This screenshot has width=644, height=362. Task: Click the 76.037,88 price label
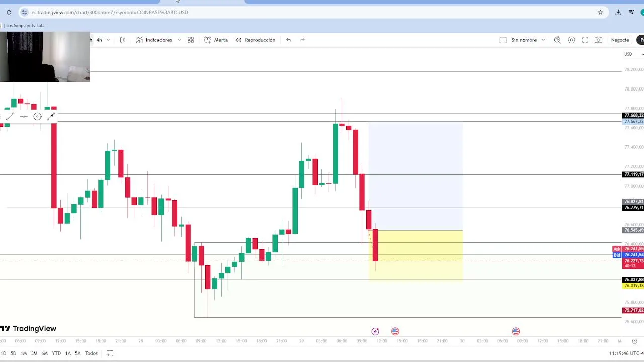(x=633, y=280)
